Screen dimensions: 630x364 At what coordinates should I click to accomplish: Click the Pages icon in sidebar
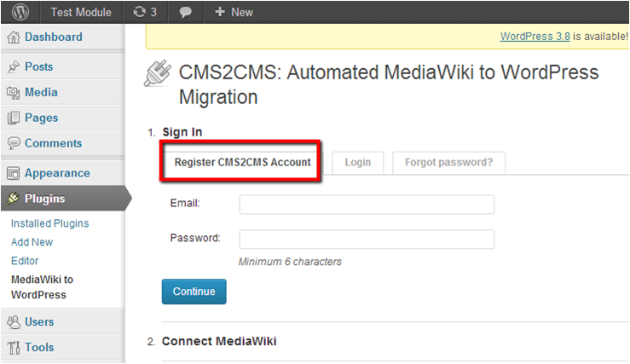14,118
